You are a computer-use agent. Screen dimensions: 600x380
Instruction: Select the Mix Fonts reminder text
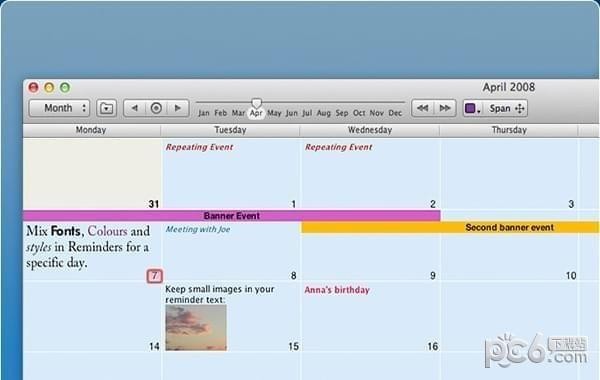[88, 247]
